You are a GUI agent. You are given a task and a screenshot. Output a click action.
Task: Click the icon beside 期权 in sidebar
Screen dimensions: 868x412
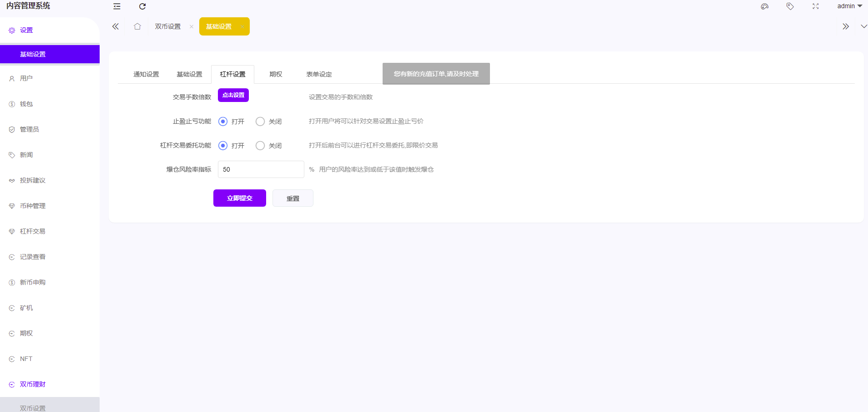[x=12, y=334]
